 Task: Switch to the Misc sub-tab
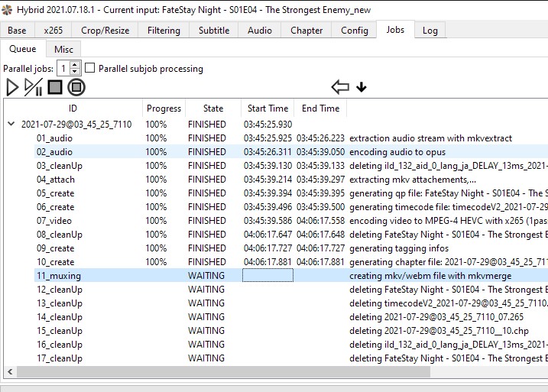pos(63,49)
